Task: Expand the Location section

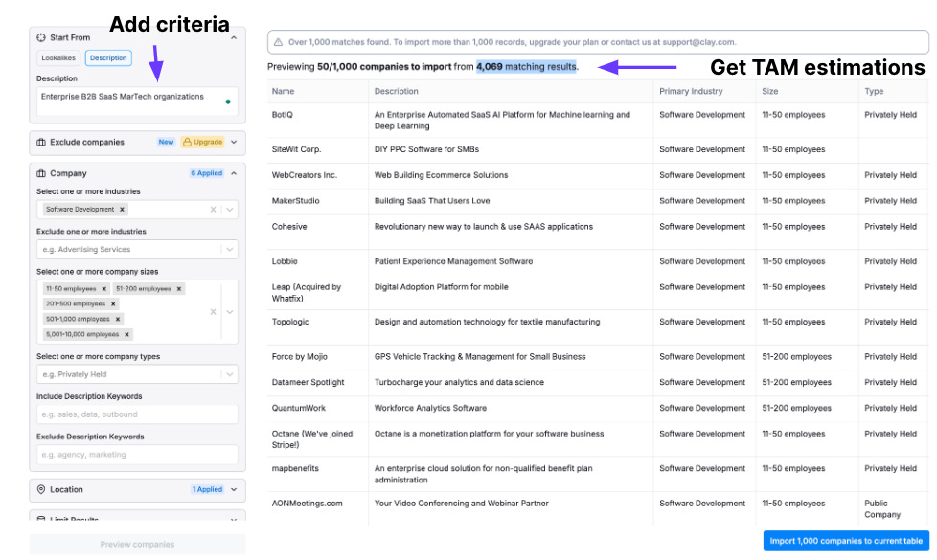Action: (x=234, y=489)
